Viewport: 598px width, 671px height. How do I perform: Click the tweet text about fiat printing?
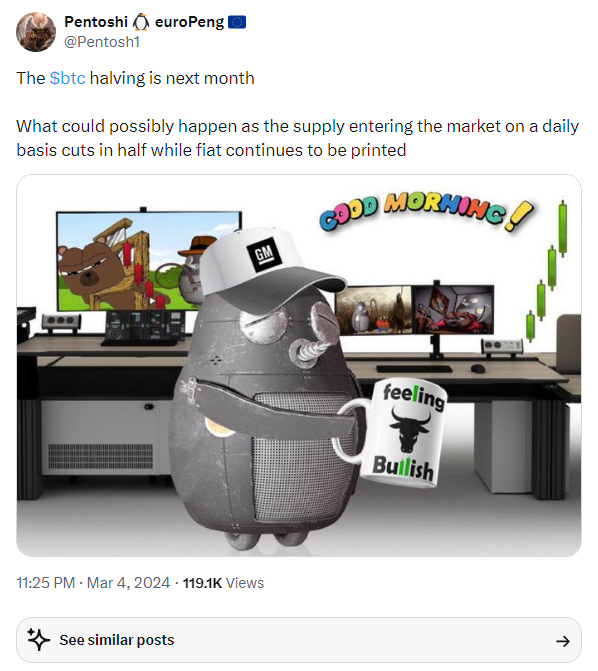pos(298,138)
